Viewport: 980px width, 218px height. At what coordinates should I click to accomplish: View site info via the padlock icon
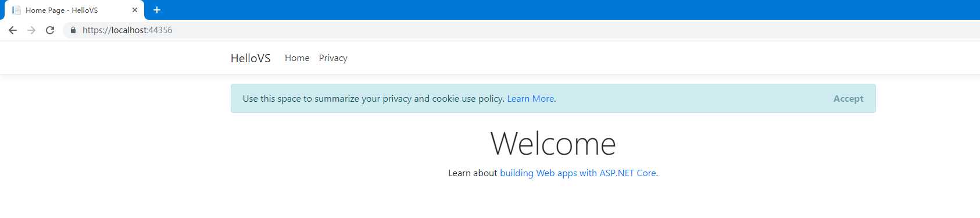point(73,30)
